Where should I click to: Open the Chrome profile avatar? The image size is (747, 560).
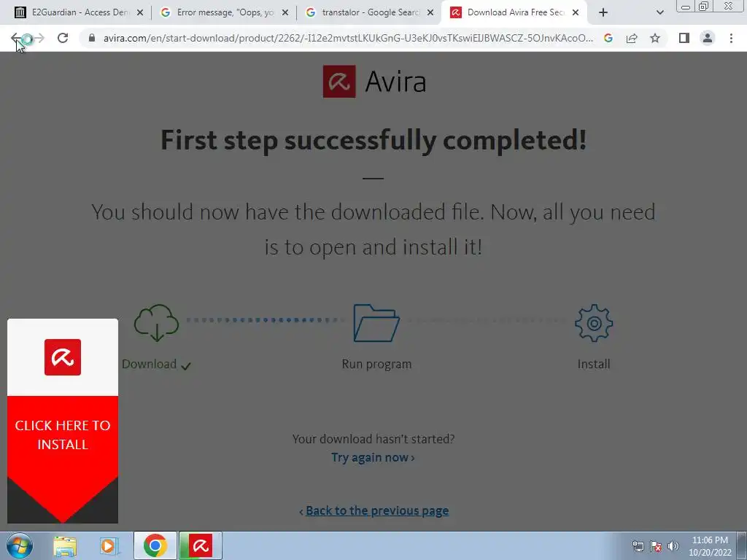click(708, 38)
